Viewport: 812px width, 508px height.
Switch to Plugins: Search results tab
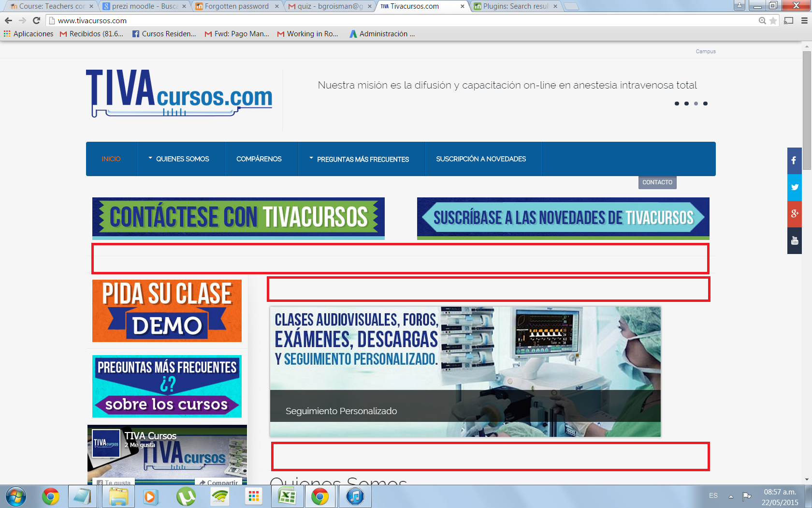click(x=515, y=6)
